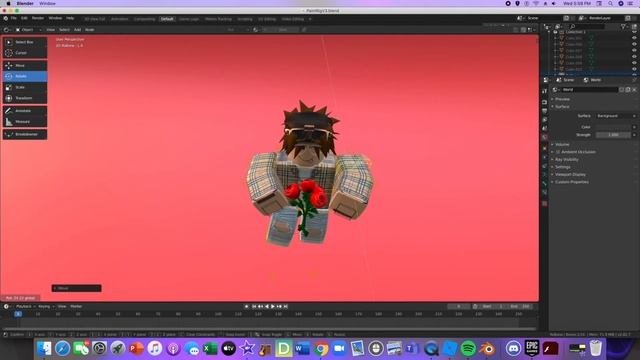Open the Edit menu

[24, 18]
